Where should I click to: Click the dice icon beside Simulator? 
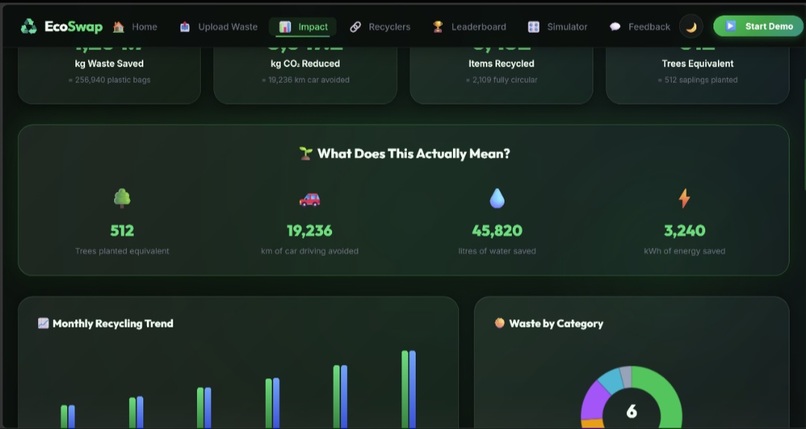[534, 27]
